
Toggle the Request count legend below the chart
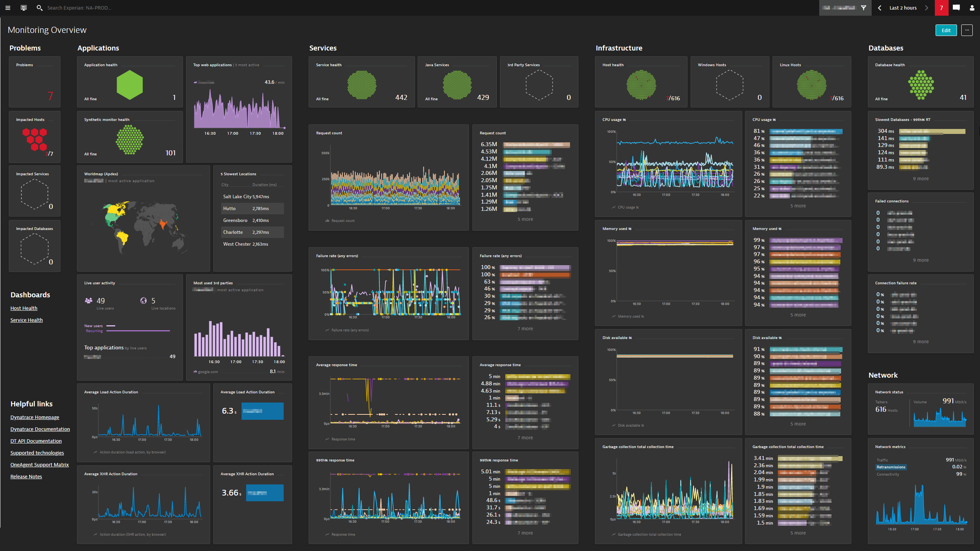pyautogui.click(x=340, y=220)
